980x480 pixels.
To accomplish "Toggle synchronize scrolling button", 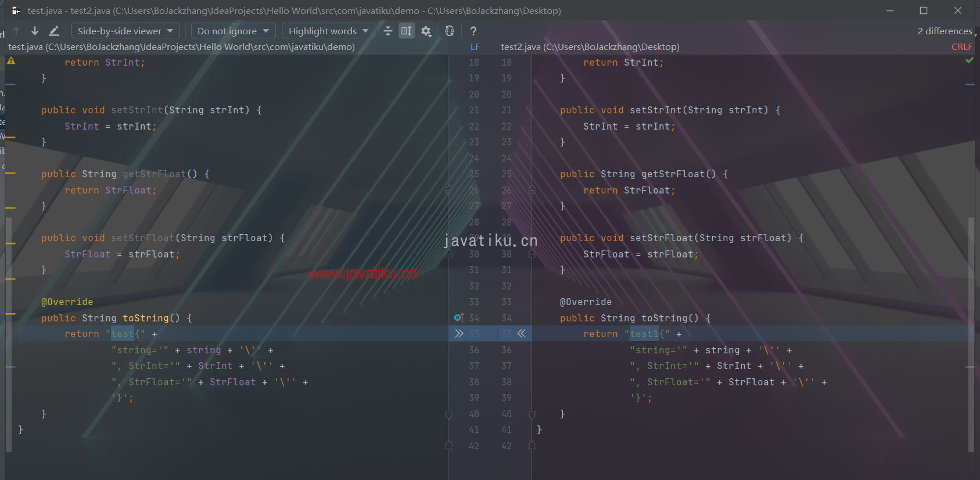I will [x=407, y=31].
